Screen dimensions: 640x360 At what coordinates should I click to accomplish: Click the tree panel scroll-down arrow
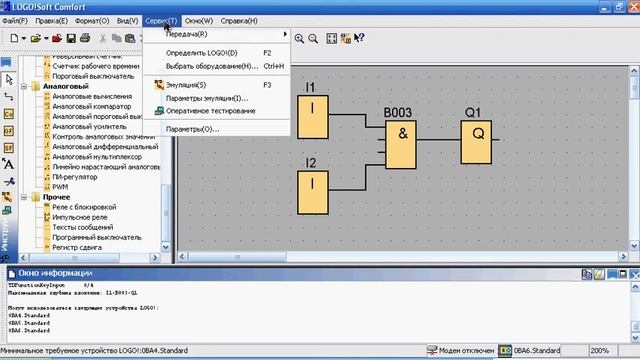166,247
